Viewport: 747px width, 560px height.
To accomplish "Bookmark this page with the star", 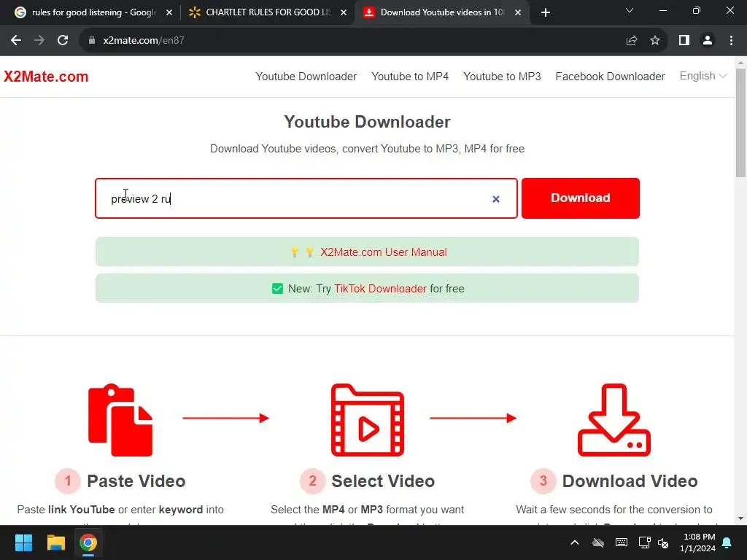I will click(x=655, y=41).
